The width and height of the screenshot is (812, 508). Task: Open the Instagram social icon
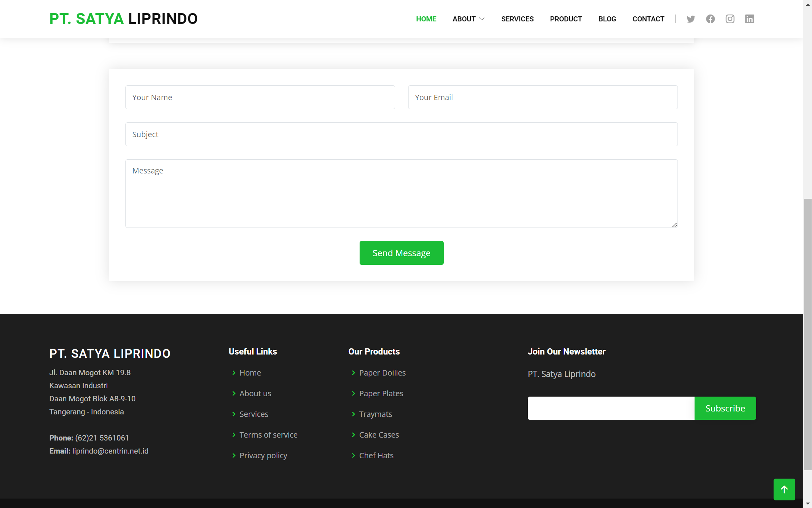(x=730, y=19)
